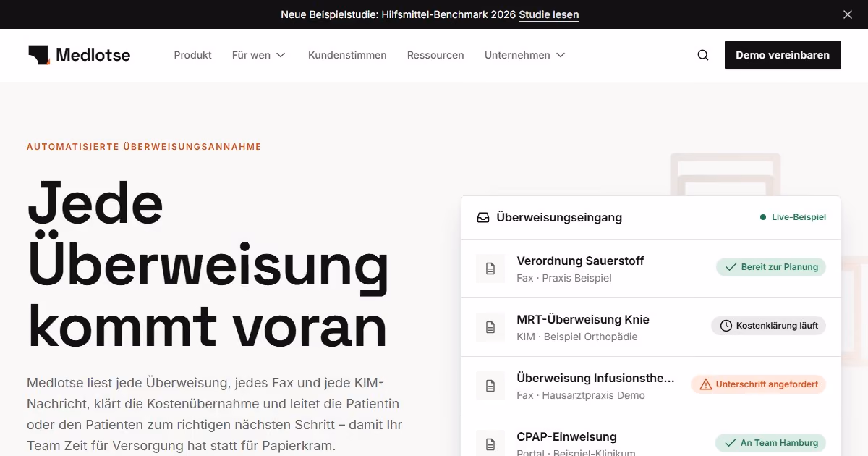
Task: Click 'Fax · Hausarztpraxis Demo' subtitle
Action: point(581,395)
